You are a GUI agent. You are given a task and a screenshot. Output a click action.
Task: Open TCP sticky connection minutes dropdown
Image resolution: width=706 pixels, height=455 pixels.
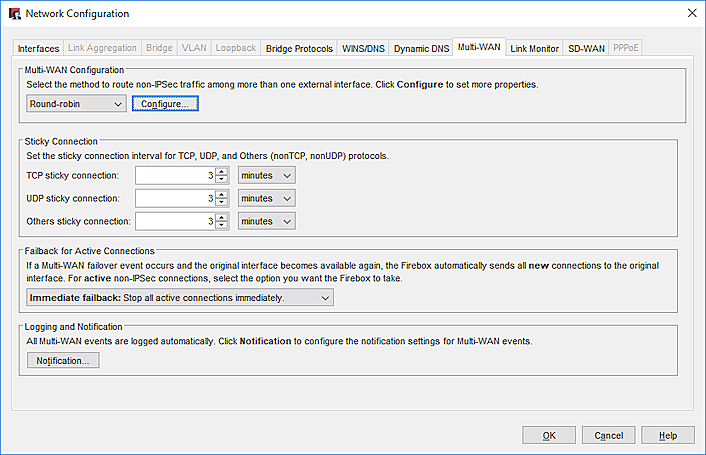tap(267, 175)
